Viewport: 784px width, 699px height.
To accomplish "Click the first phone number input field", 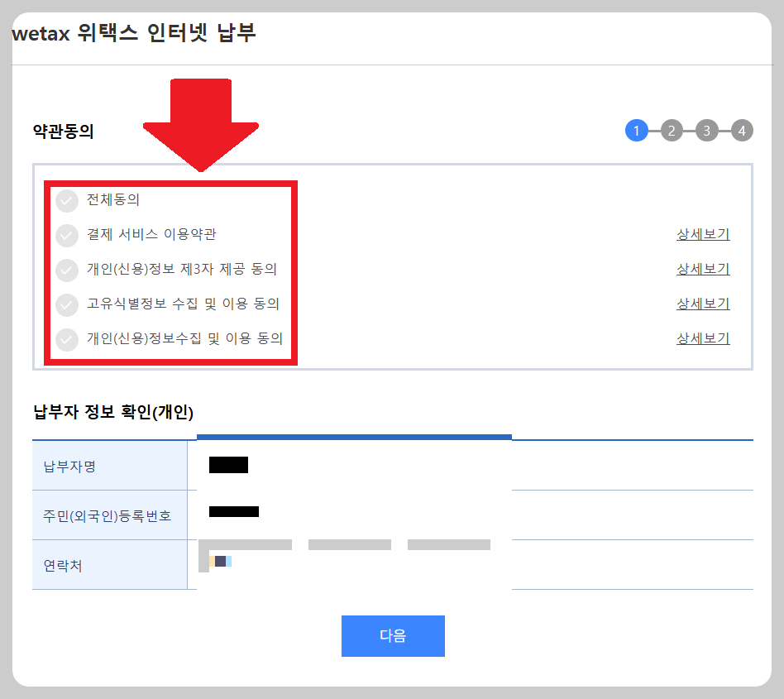I will 246,544.
